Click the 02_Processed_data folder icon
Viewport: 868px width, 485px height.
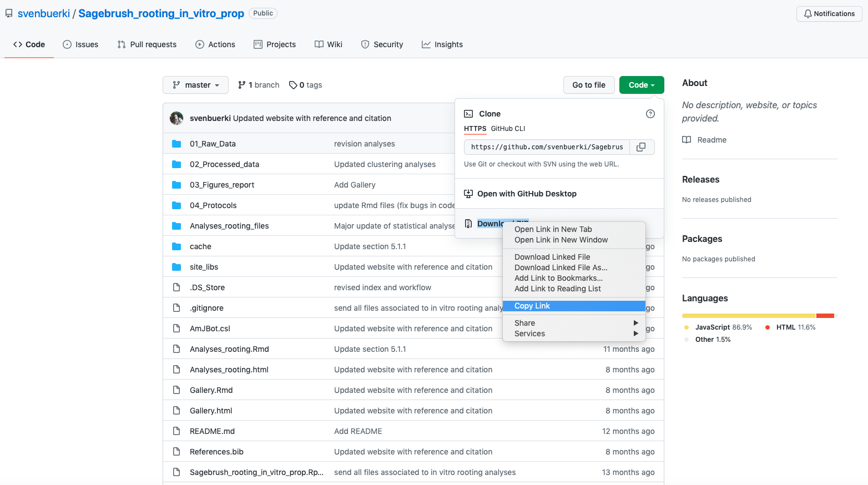coord(176,164)
